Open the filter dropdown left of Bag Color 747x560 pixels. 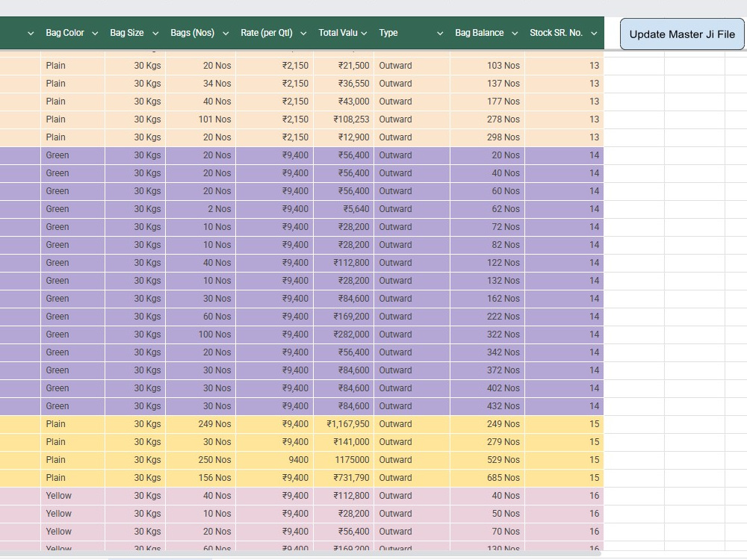click(31, 34)
